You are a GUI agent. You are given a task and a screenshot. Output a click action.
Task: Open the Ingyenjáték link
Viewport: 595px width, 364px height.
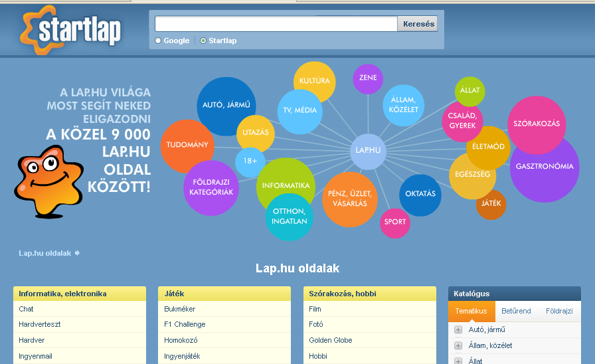pos(182,356)
